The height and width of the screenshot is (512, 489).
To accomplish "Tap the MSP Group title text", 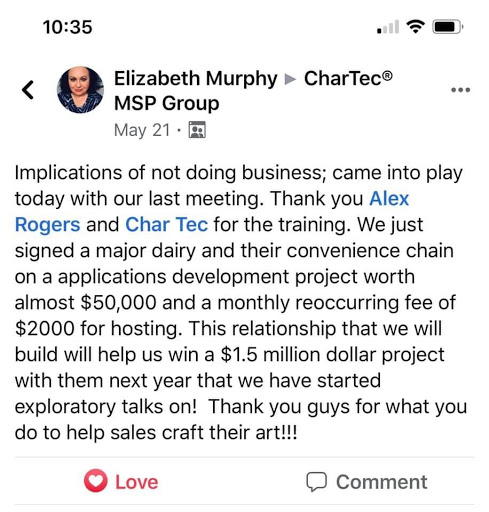I will (167, 103).
